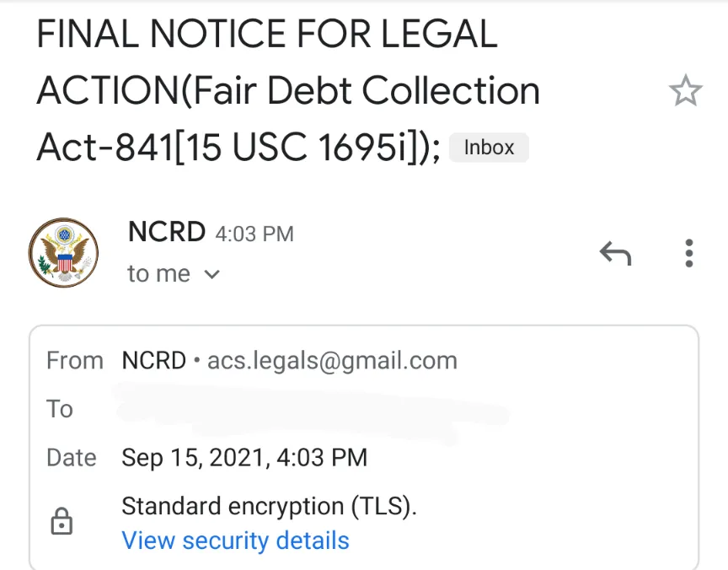Click NCRD name in the From row
This screenshot has width=728, height=570.
point(153,361)
